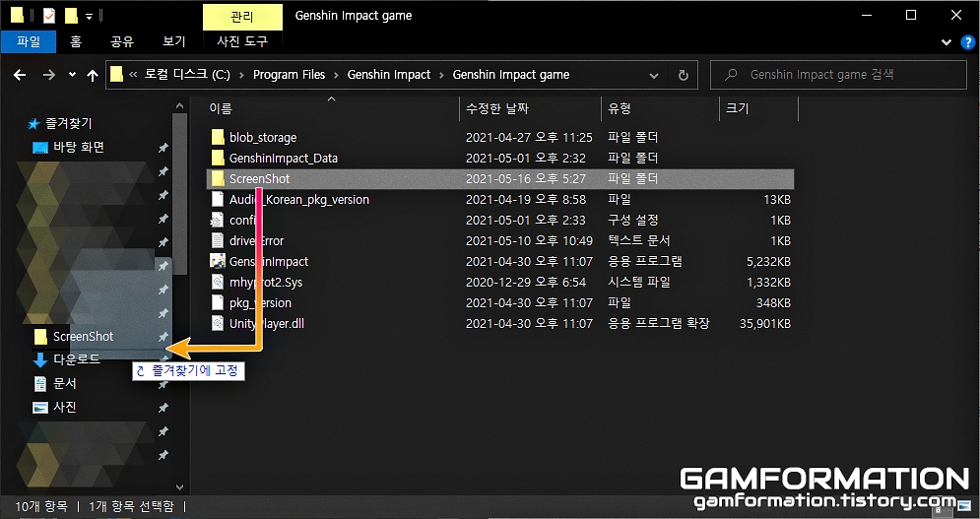
Task: Select the ScreenShot folder in file list
Action: tap(499, 179)
